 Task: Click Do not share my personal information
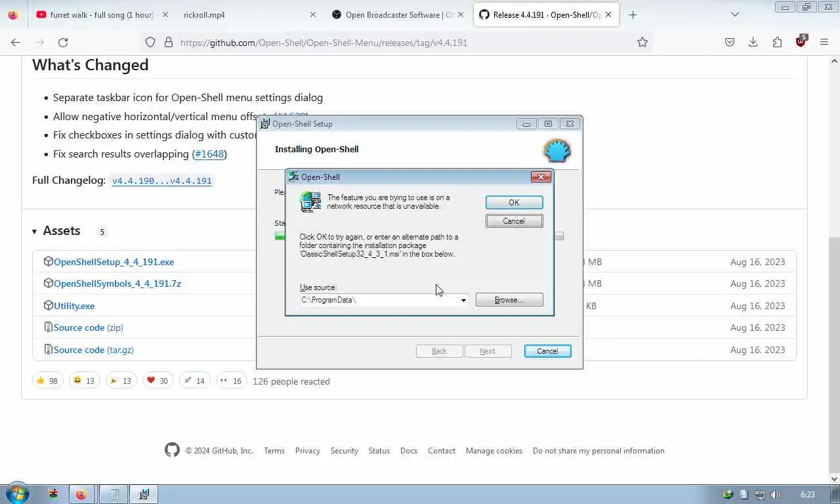click(598, 451)
